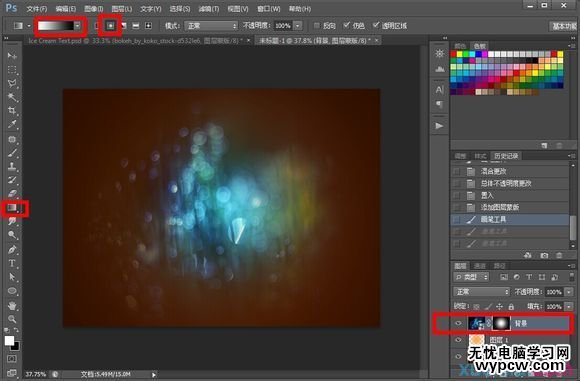Screen dimensions: 580x381
Task: Uncheck the 仿色 (Dither) checkbox
Action: tap(346, 25)
